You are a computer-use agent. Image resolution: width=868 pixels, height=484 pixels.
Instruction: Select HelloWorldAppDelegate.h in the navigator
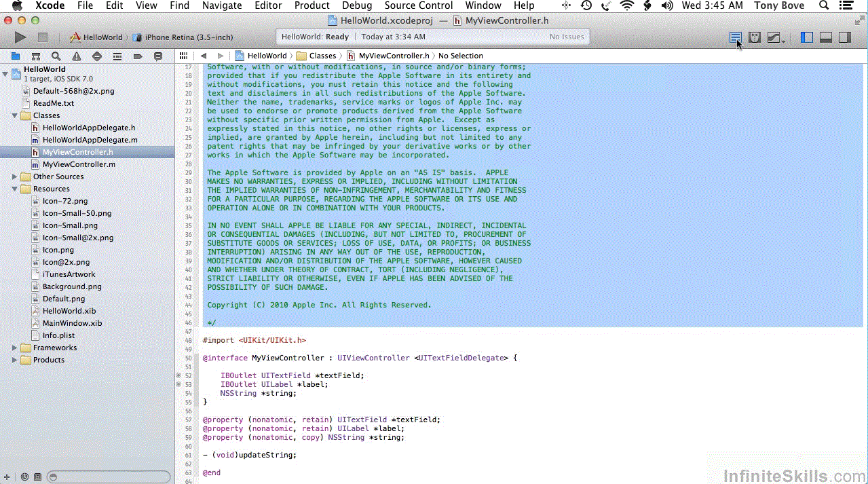click(x=89, y=128)
